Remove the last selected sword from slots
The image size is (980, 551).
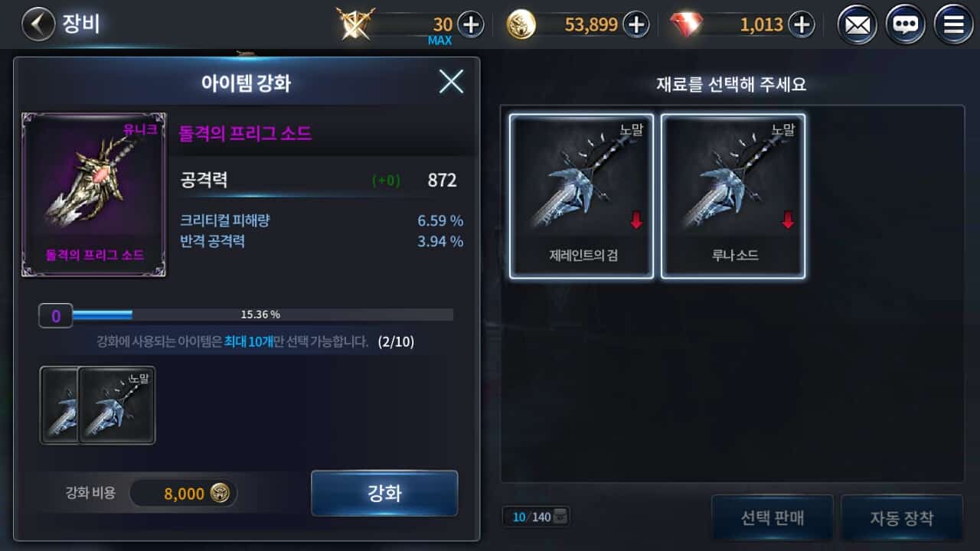(116, 405)
